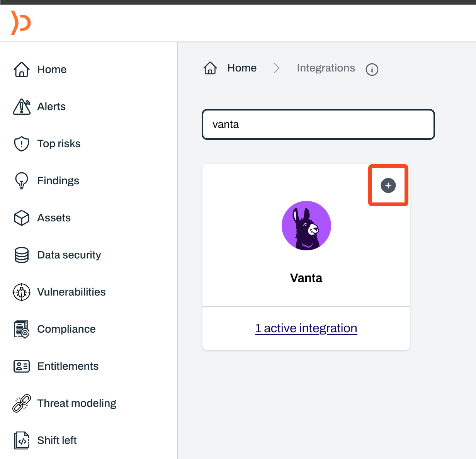This screenshot has width=476, height=459.
Task: Click the Entitlements ID card icon
Action: coord(22,366)
